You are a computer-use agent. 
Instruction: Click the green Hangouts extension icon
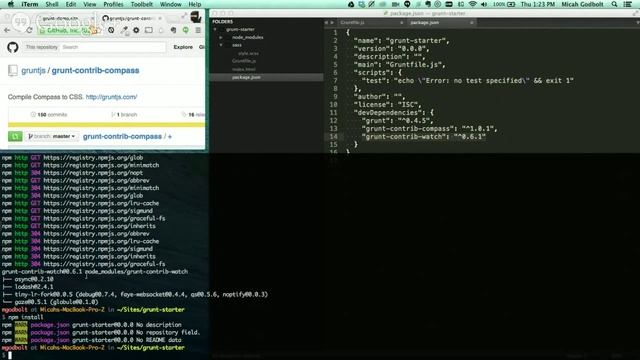[x=186, y=30]
